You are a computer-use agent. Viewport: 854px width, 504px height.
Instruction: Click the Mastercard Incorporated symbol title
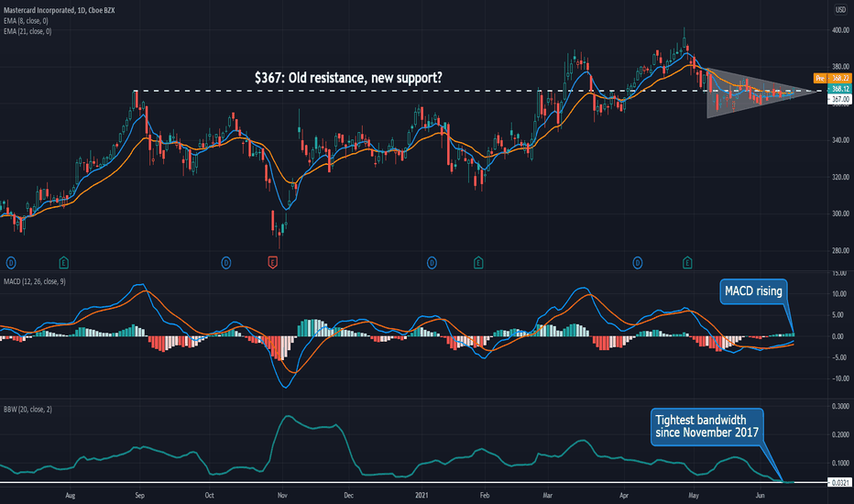[x=59, y=10]
